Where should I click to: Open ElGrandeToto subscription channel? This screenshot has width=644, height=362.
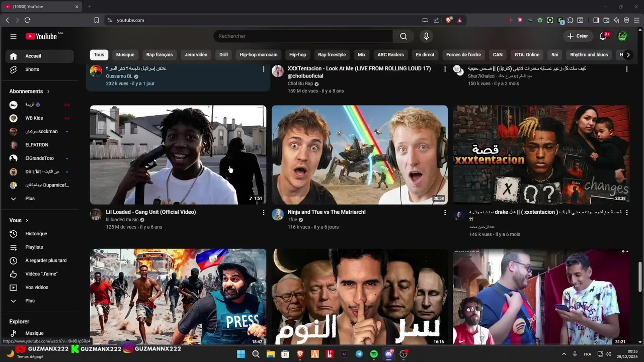click(40, 158)
